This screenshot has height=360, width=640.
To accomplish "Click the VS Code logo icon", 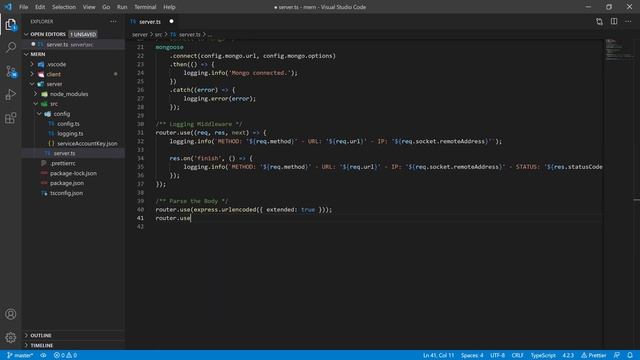I will (8, 7).
